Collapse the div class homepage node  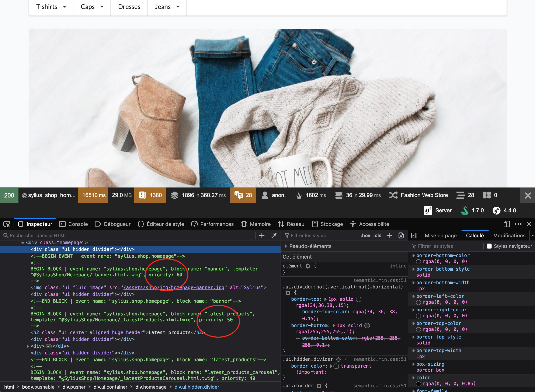[x=23, y=243]
